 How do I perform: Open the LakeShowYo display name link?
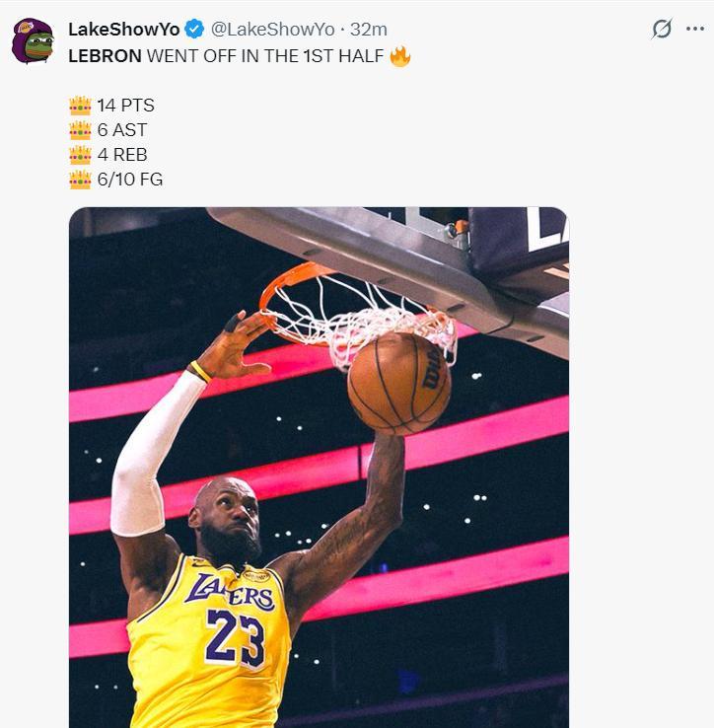point(123,30)
